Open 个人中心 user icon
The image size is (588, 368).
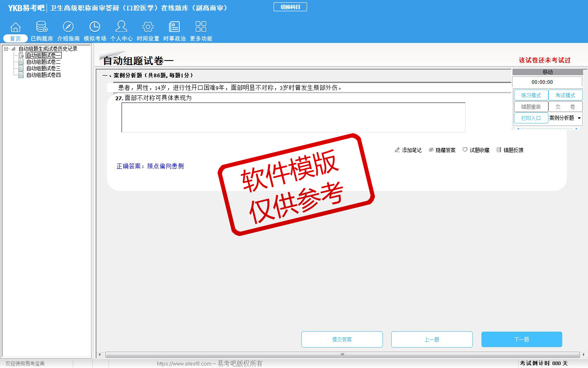pyautogui.click(x=121, y=28)
